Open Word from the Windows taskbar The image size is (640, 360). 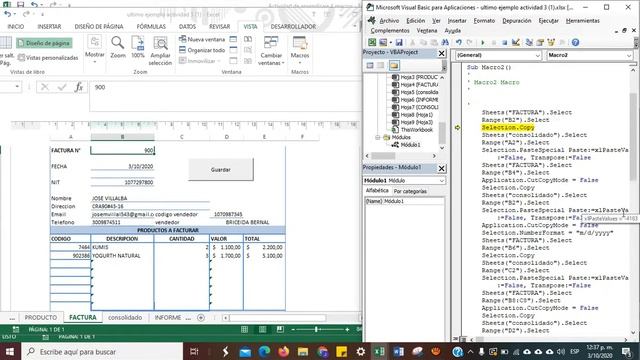coord(398,351)
